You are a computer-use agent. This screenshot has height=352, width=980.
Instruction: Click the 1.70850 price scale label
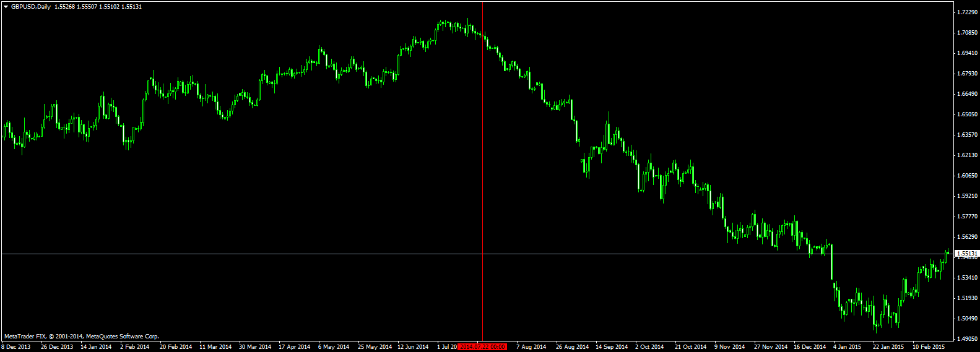coord(967,33)
